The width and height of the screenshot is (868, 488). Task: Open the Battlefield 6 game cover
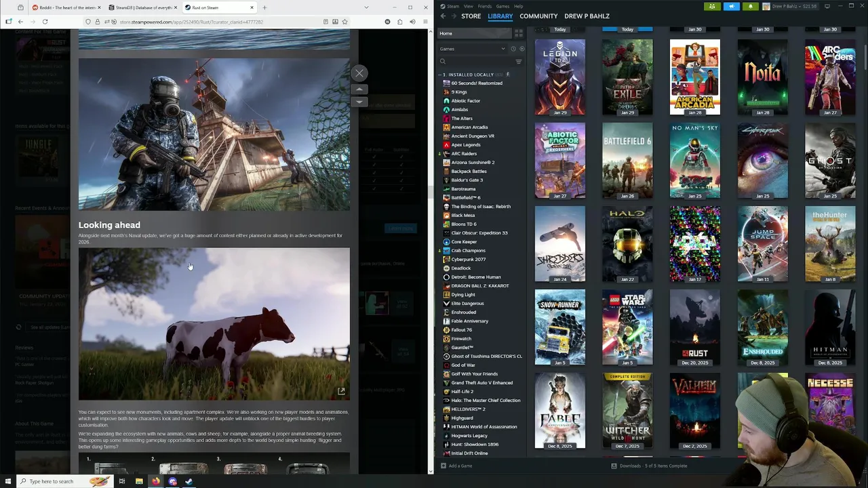[627, 161]
